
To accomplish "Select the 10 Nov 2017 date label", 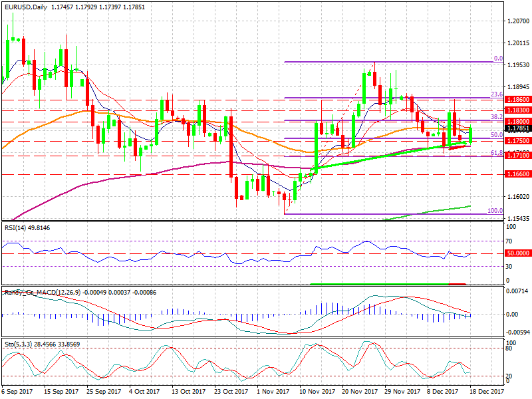I will 317,391.
